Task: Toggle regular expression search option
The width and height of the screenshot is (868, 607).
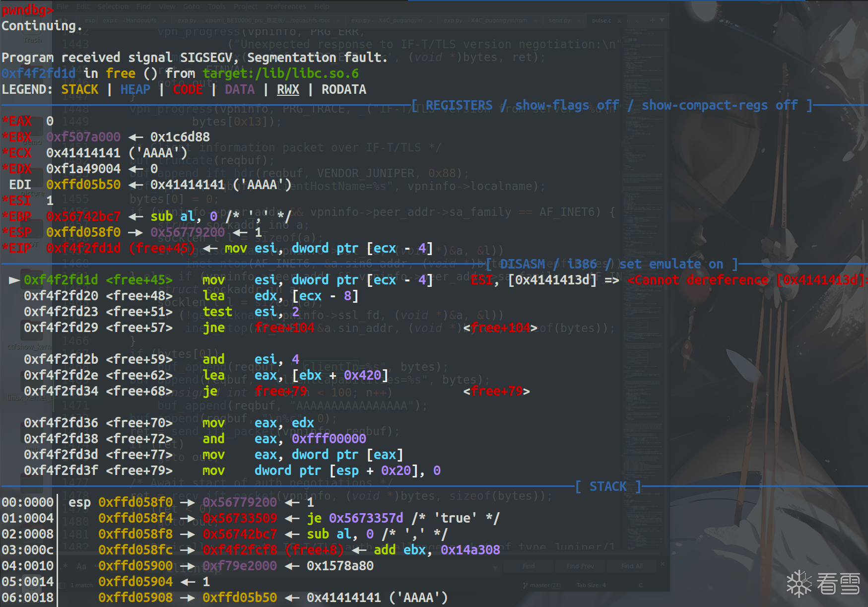Action: (66, 566)
